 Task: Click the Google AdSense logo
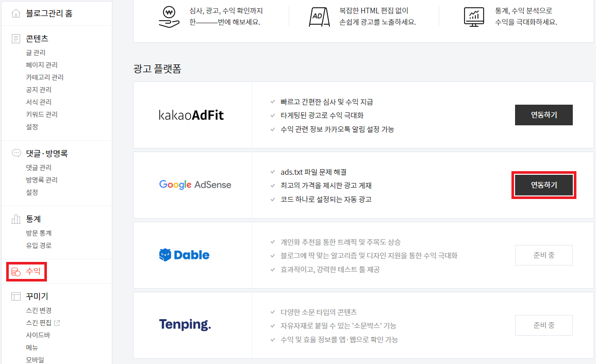[x=195, y=185]
